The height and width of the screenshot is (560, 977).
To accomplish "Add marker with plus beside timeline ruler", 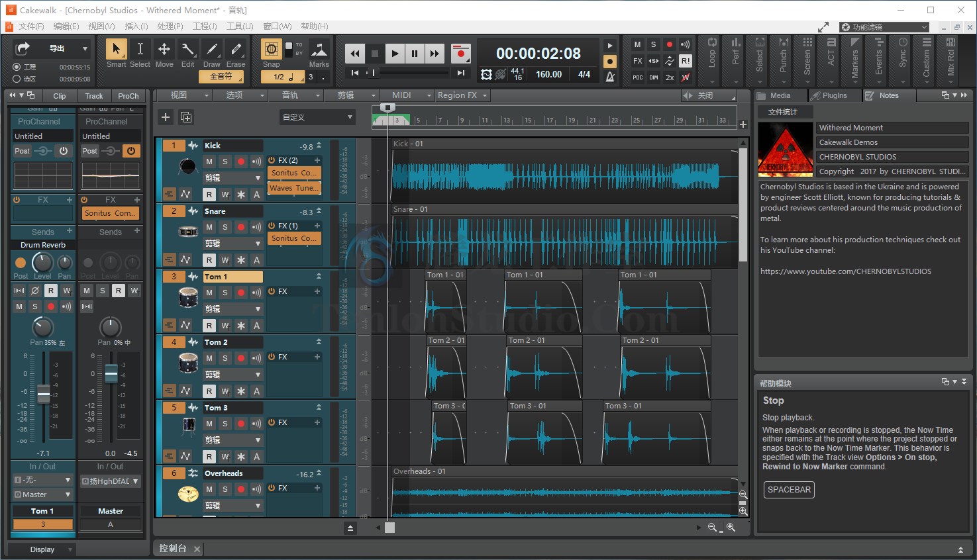I will point(743,124).
